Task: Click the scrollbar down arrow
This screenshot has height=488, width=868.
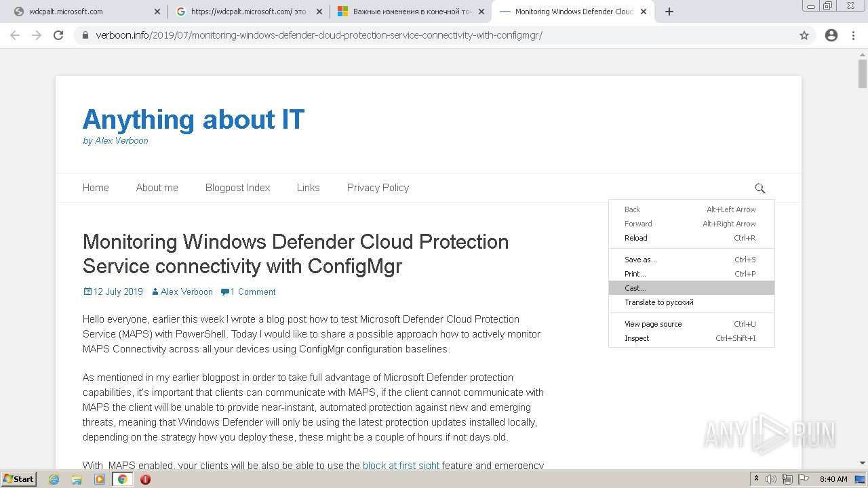Action: 862,463
